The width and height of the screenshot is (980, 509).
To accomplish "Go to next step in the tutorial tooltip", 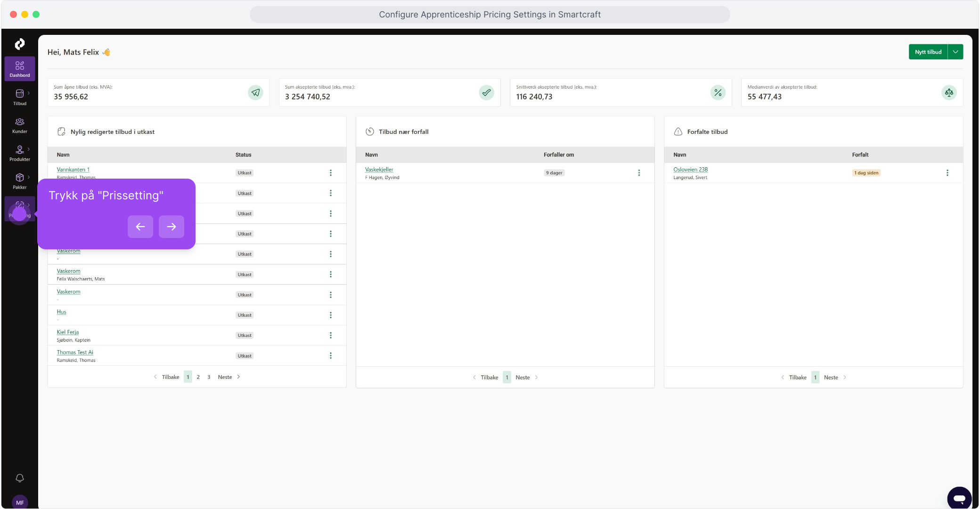I will click(x=171, y=227).
